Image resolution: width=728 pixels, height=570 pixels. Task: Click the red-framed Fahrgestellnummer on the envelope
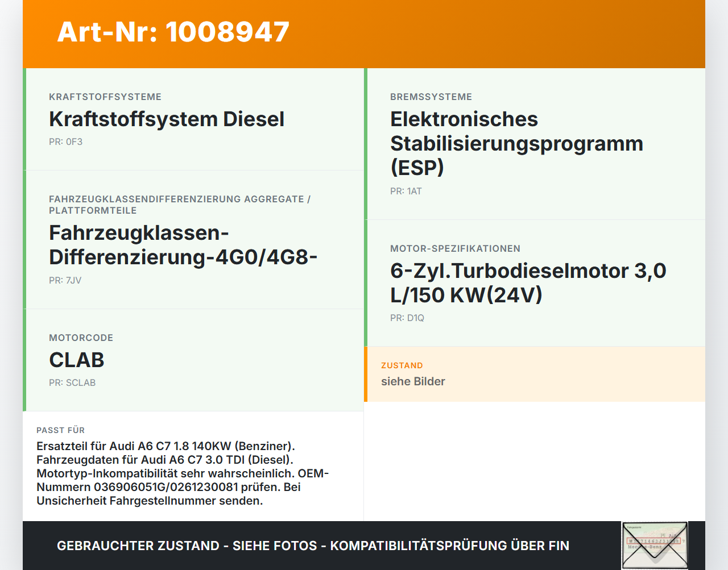653,540
